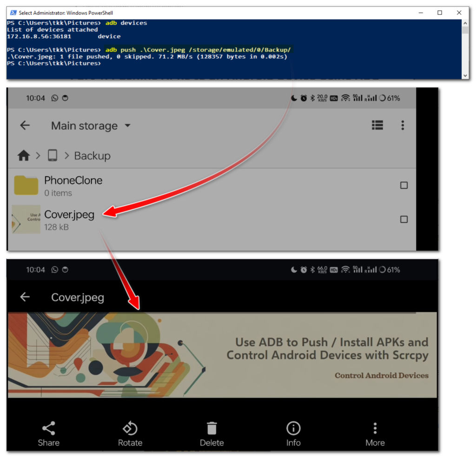Show Info for the image

point(293,434)
